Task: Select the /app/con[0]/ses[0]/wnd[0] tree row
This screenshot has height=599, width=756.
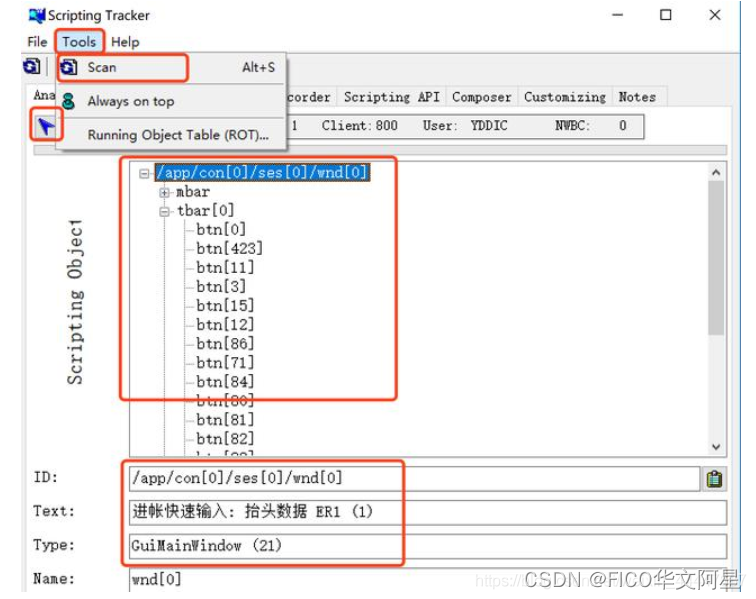Action: [262, 173]
